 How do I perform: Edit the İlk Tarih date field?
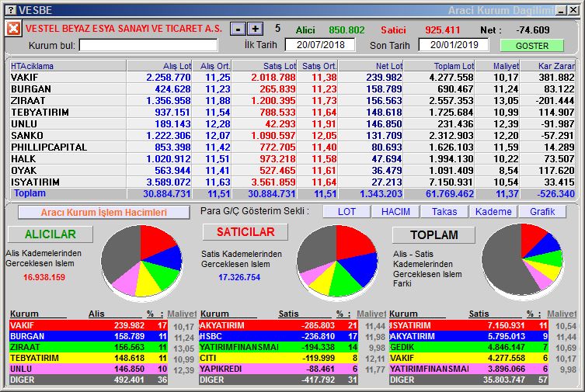tap(320, 45)
